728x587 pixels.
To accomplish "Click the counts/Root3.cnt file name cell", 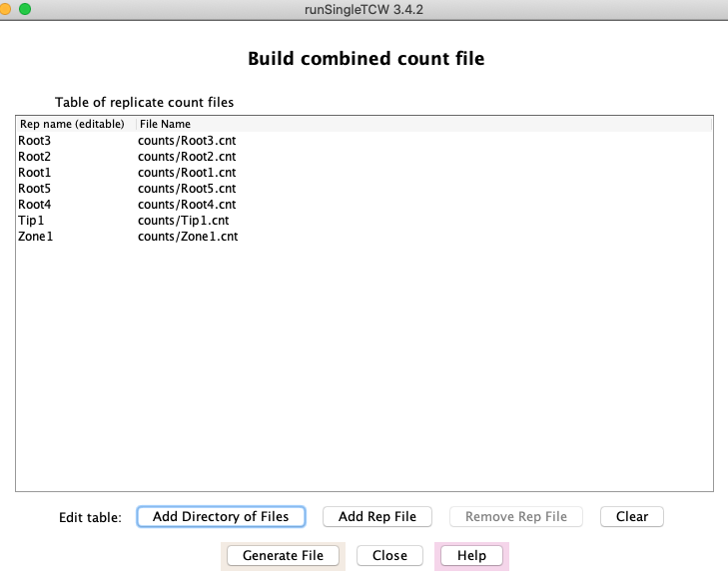I will click(187, 141).
